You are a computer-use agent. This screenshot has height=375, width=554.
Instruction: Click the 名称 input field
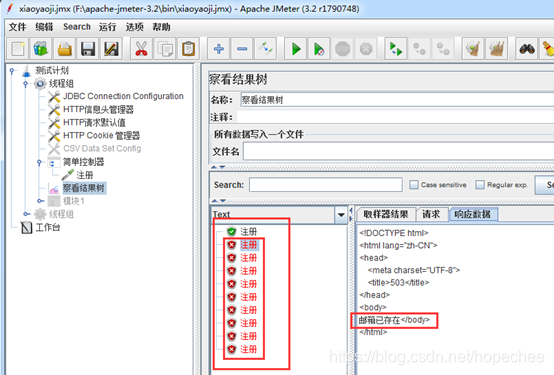coord(397,100)
